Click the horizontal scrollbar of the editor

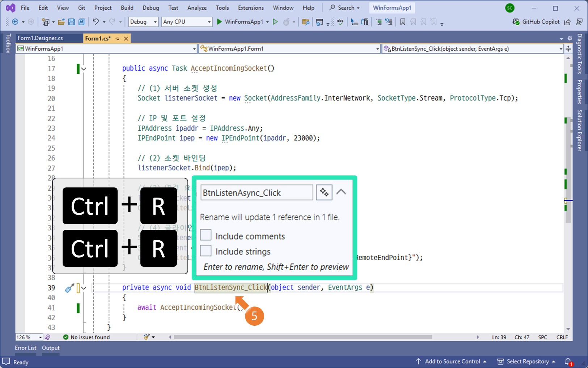tap(303, 337)
